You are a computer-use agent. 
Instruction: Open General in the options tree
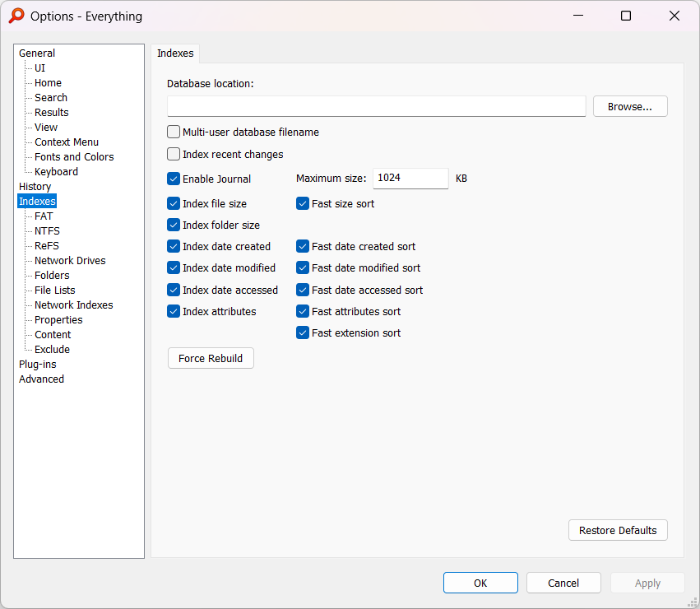click(x=37, y=53)
